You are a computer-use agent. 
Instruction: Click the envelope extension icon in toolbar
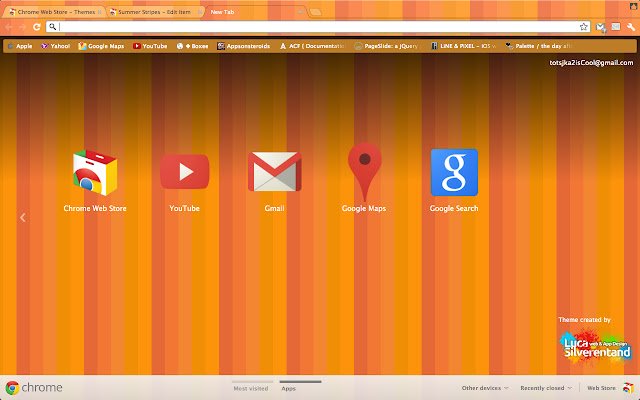click(x=616, y=27)
